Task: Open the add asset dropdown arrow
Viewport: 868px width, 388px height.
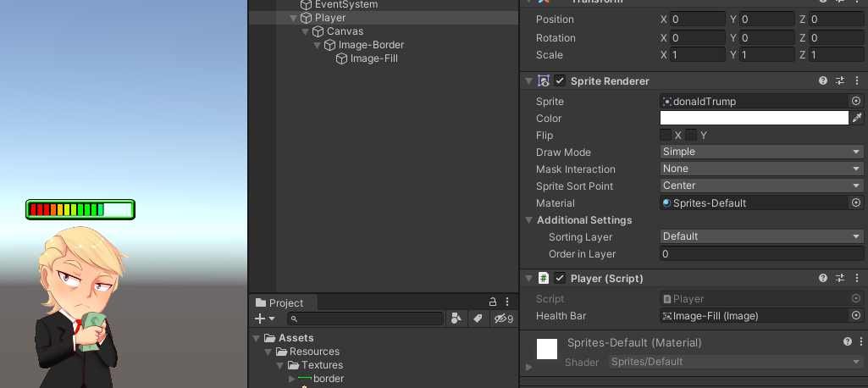Action: pos(272,319)
